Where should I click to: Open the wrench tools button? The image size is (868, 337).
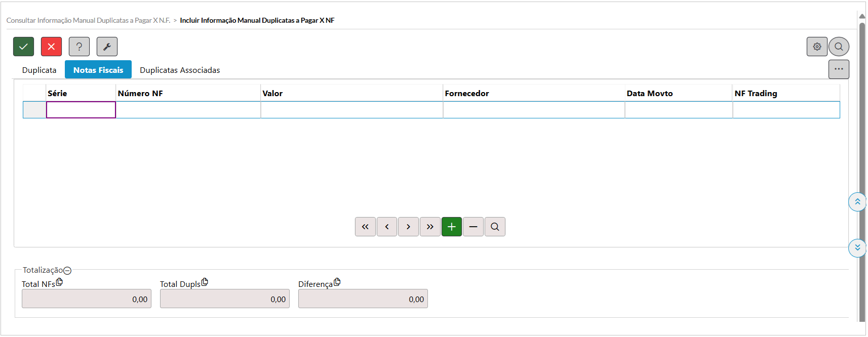[x=107, y=47]
